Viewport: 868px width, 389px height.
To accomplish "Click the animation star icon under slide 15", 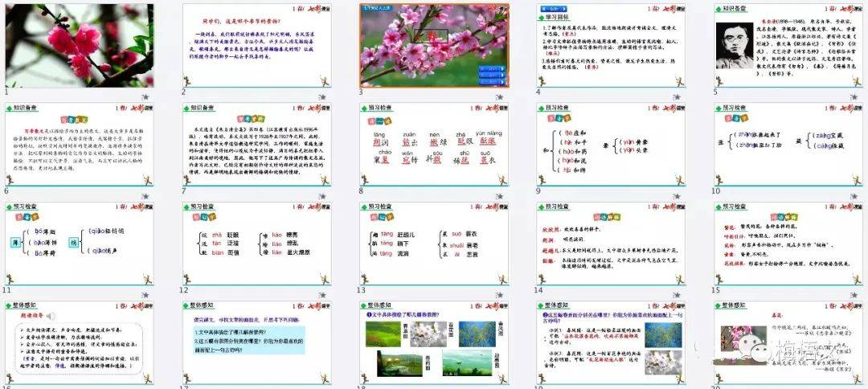I will 854,295.
